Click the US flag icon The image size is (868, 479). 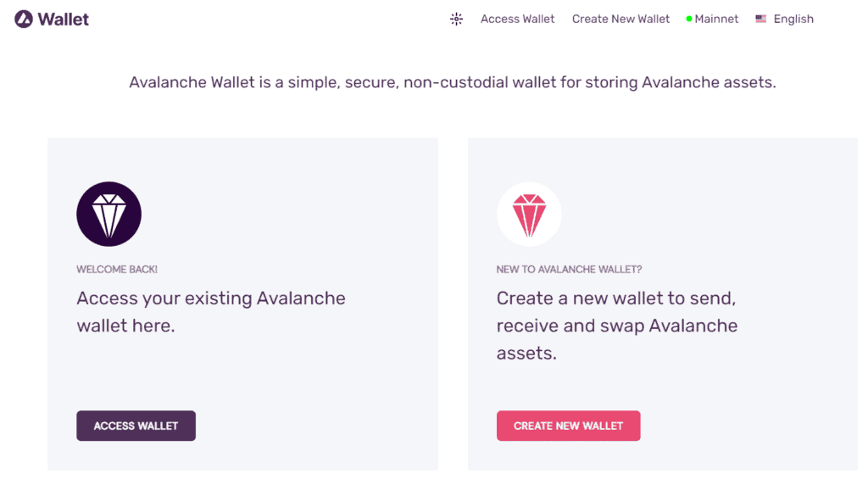(x=761, y=19)
